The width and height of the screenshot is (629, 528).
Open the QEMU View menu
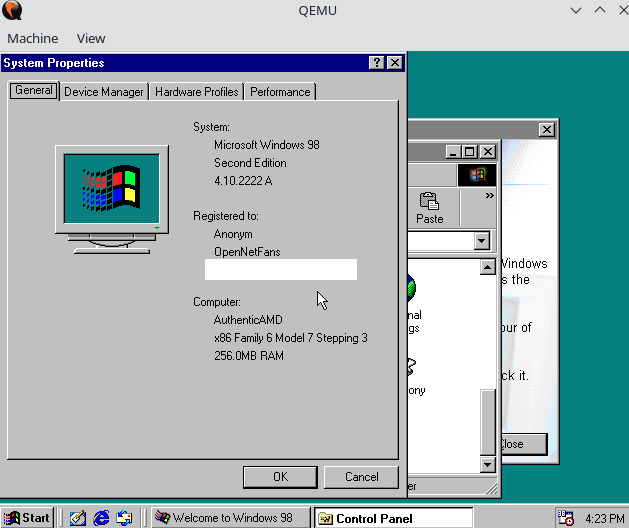91,39
